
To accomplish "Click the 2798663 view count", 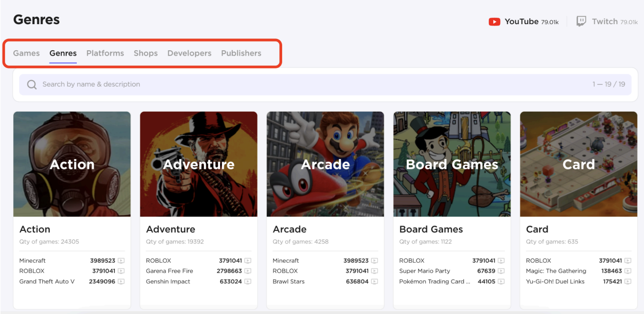I will (229, 271).
